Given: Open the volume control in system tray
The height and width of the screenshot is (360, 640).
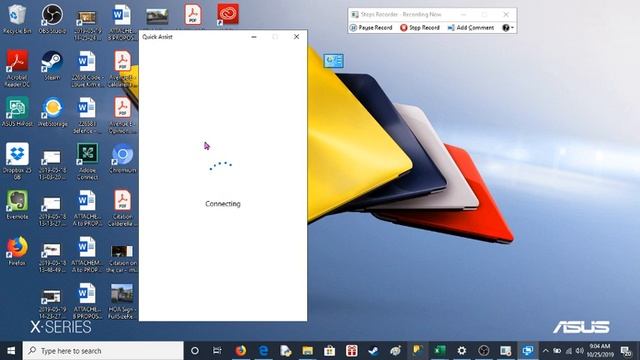Looking at the screenshot, I should [580, 351].
